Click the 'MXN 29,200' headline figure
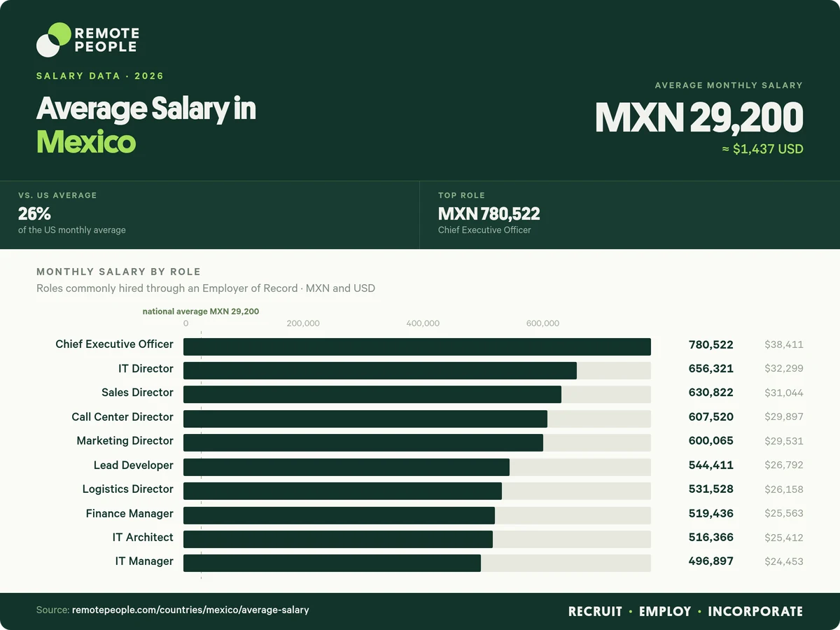Screen dimensions: 840x630 699,118
